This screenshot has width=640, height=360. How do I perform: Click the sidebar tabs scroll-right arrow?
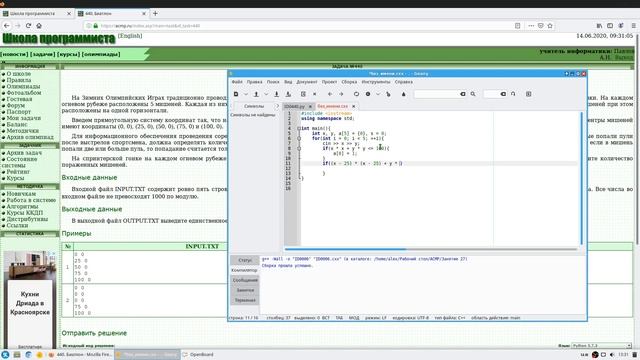[x=277, y=106]
